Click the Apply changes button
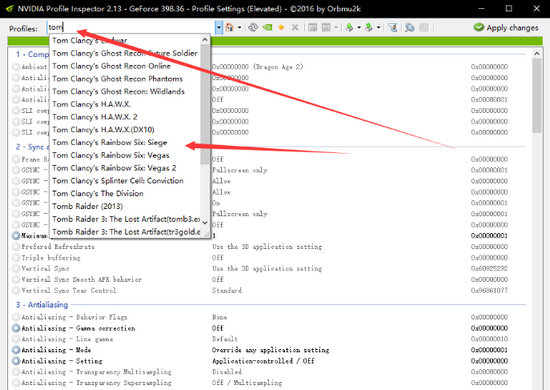Image resolution: width=550 pixels, height=390 pixels. [x=506, y=27]
